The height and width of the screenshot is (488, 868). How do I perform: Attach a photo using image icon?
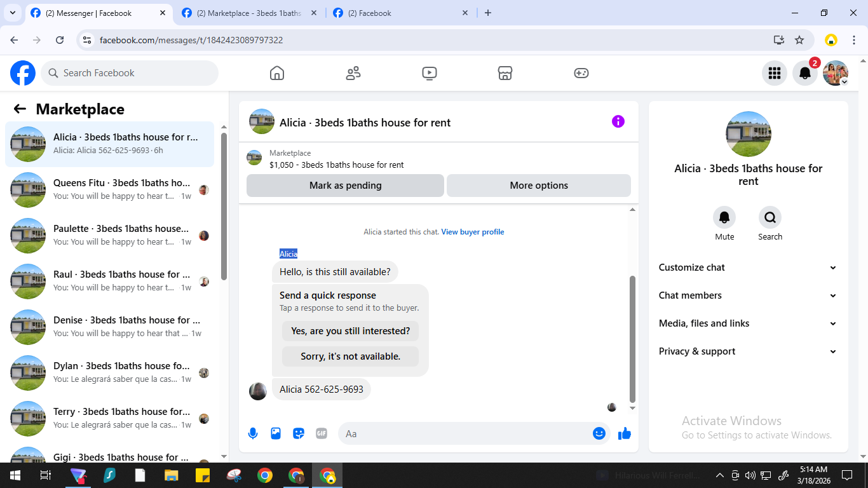(x=276, y=434)
